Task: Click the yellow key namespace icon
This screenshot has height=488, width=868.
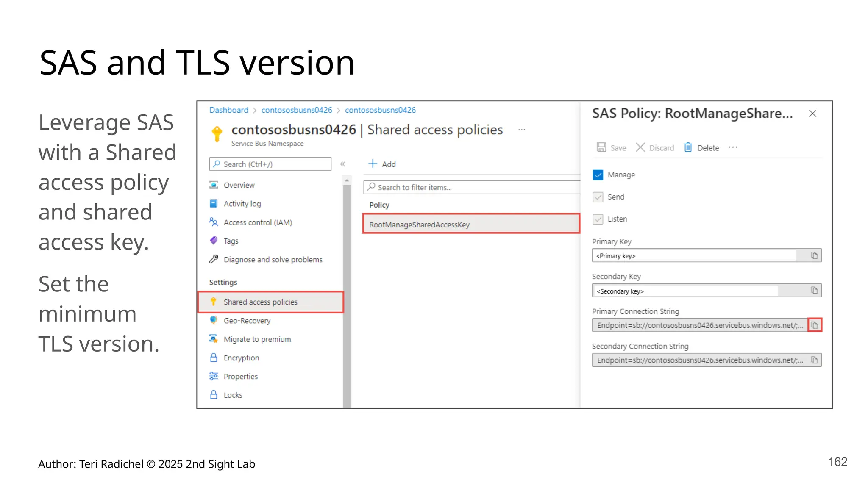Action: [x=217, y=134]
